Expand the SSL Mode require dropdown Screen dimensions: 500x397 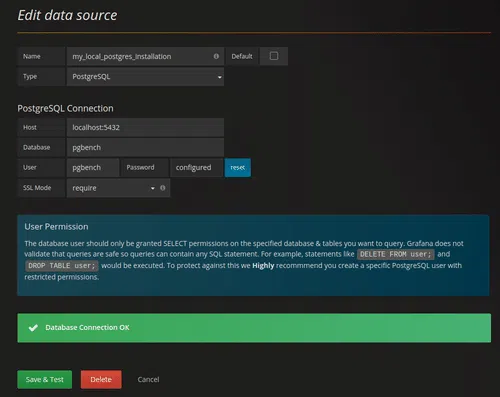pos(112,188)
